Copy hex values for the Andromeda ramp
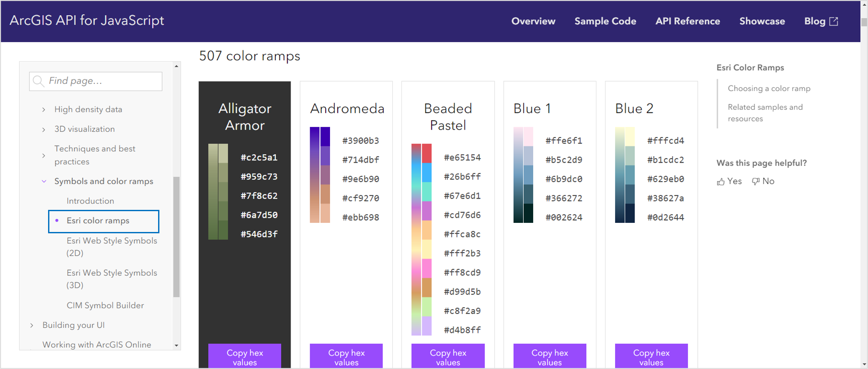 [346, 357]
